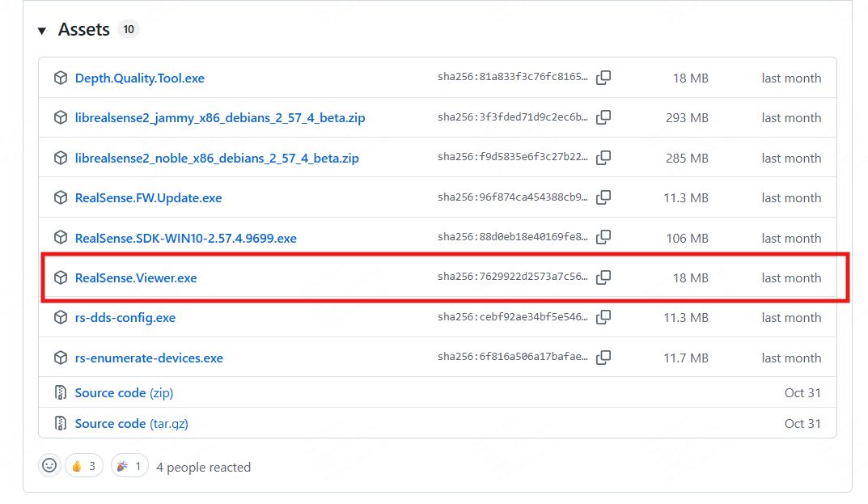Click the '4 people reacted' text

(203, 468)
